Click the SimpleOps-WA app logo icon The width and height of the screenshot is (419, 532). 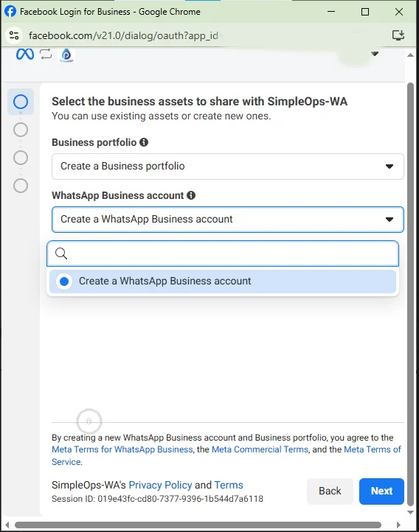coord(66,55)
